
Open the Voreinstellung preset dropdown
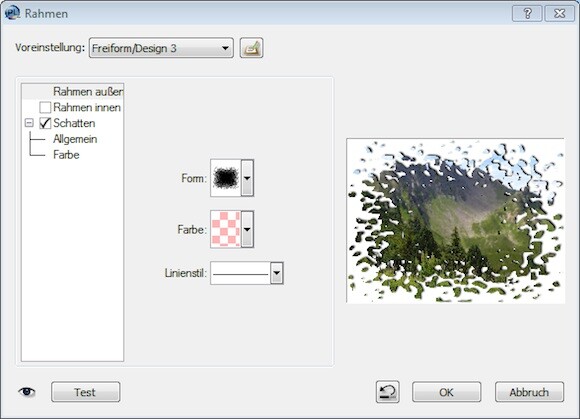pos(161,48)
